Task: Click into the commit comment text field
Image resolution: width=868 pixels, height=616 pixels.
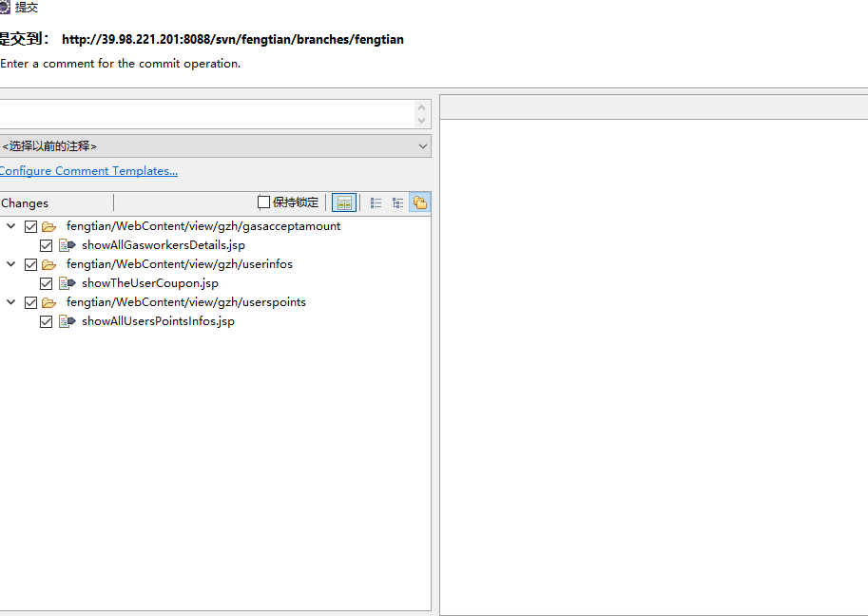Action: pyautogui.click(x=204, y=114)
